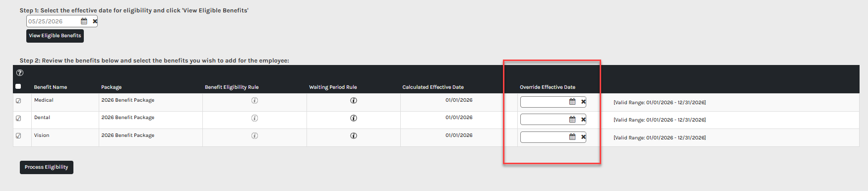The width and height of the screenshot is (868, 191).
Task: Click the Override Effective Date header
Action: pyautogui.click(x=548, y=87)
